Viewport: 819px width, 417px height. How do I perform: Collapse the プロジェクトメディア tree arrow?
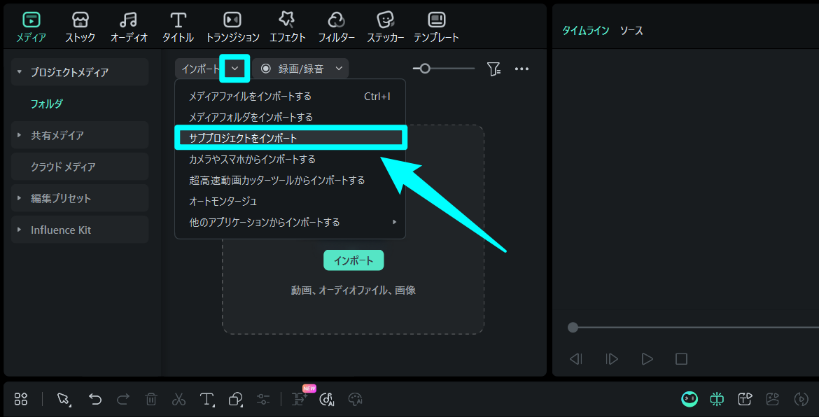(x=19, y=72)
